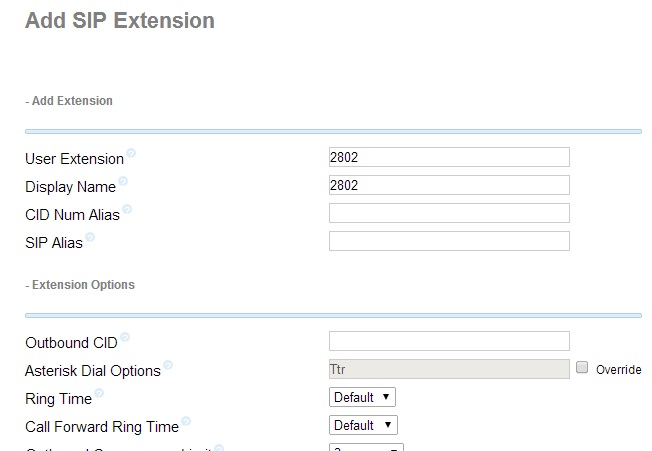Click the "- Extension Options" section header
652x451 pixels.
point(80,285)
